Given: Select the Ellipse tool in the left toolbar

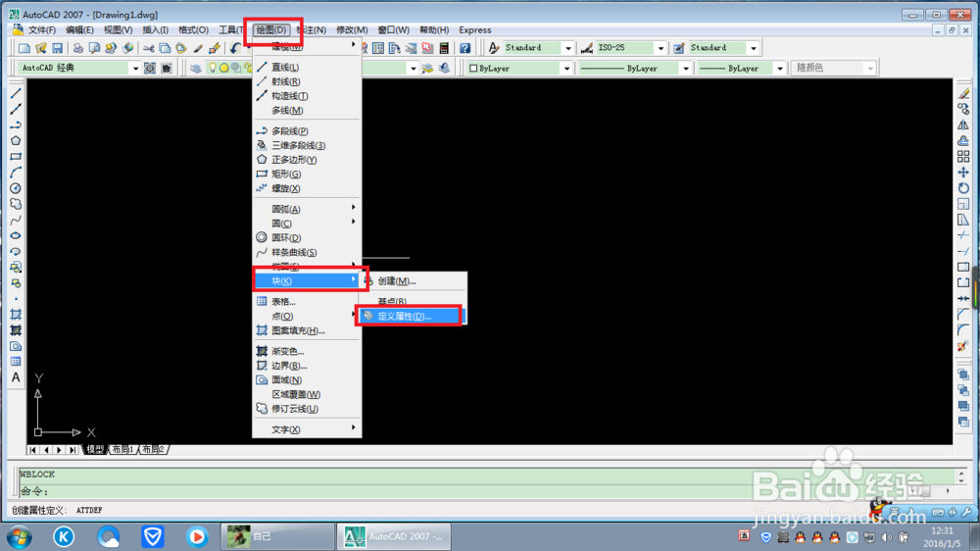Looking at the screenshot, I should pyautogui.click(x=16, y=235).
